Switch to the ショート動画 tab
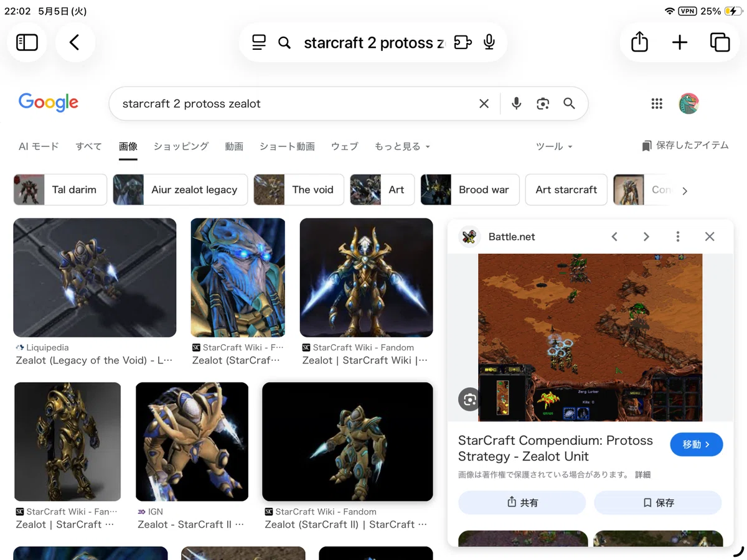Screen dimensions: 747x560 (287, 146)
